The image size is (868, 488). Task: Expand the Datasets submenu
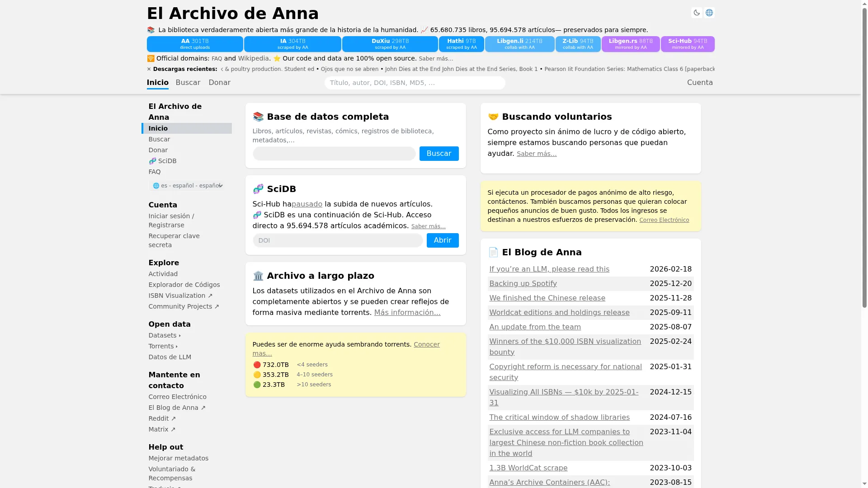pyautogui.click(x=165, y=335)
